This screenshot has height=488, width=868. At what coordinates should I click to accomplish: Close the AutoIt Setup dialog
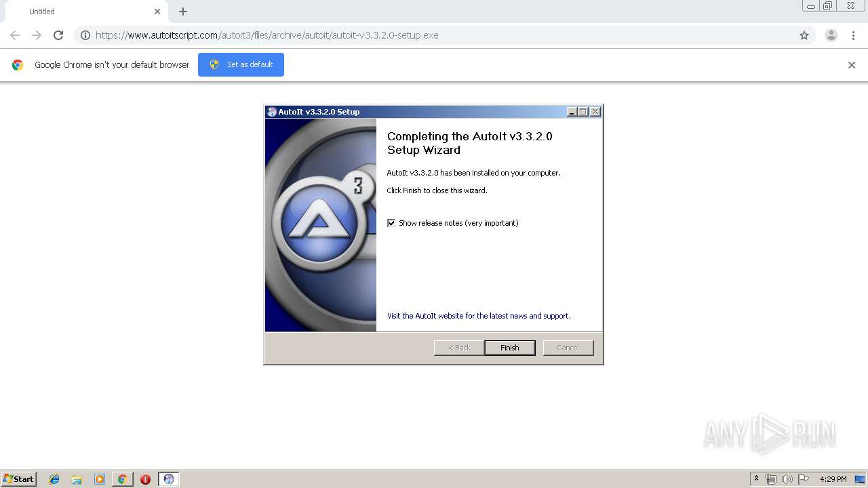click(595, 112)
